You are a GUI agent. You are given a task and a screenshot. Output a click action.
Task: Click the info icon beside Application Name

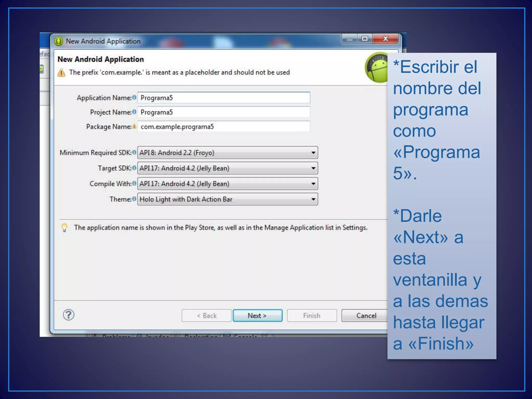(134, 97)
